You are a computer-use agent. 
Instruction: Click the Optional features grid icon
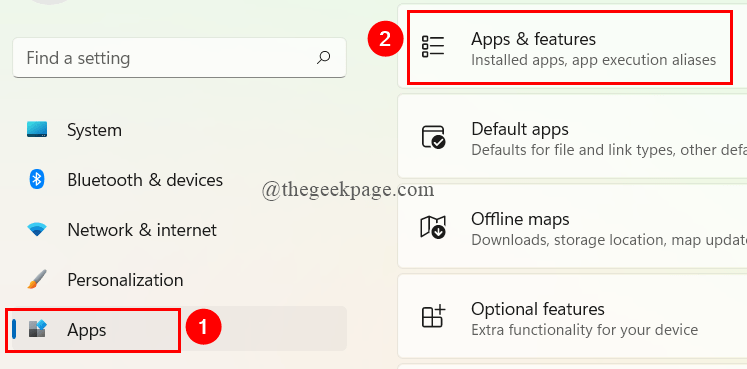tap(433, 316)
